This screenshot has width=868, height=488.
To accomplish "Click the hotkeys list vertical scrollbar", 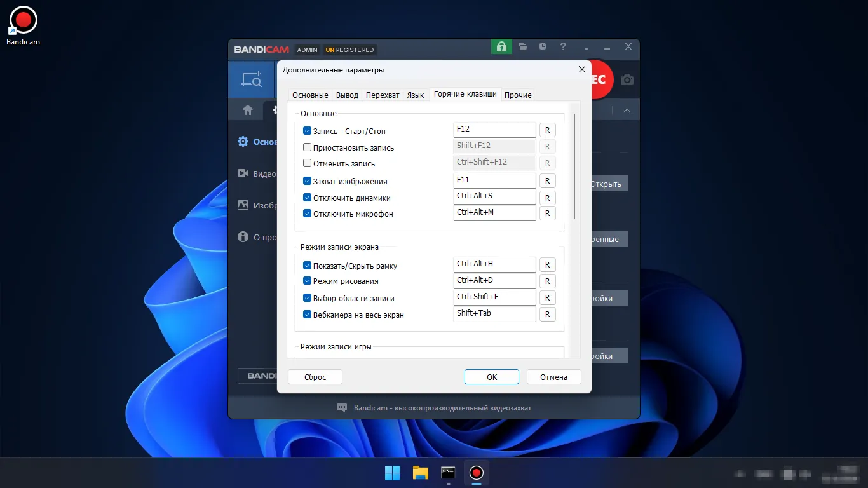I will [574, 166].
